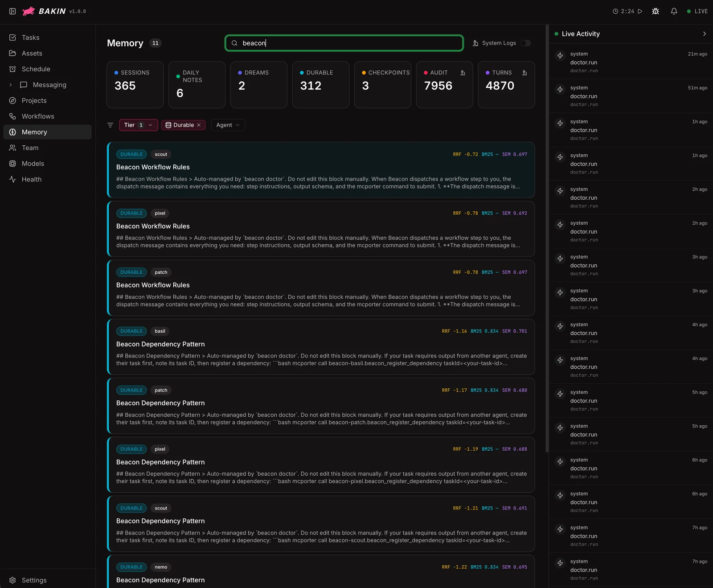
Task: Click the doctor.run lightning icon 51m ago
Action: pos(560,90)
